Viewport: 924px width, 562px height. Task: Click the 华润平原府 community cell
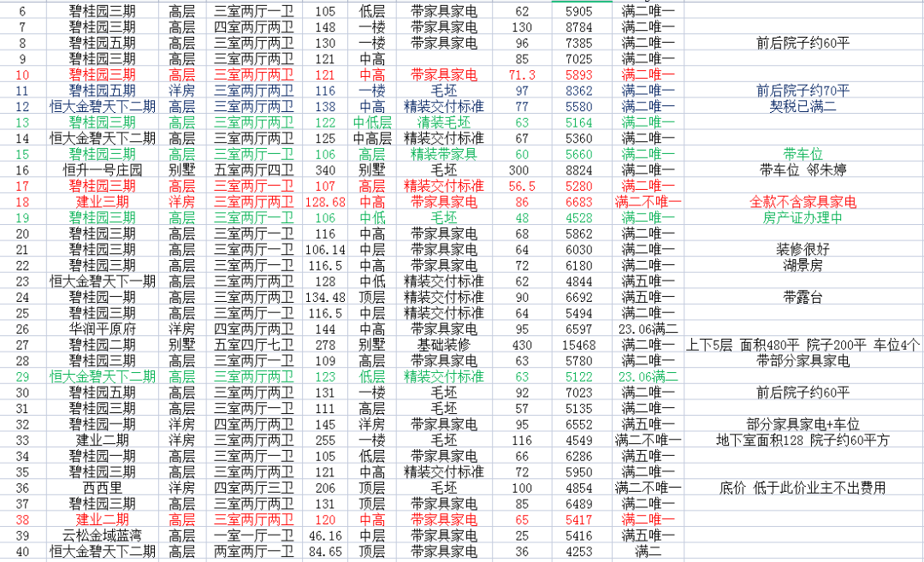point(103,329)
